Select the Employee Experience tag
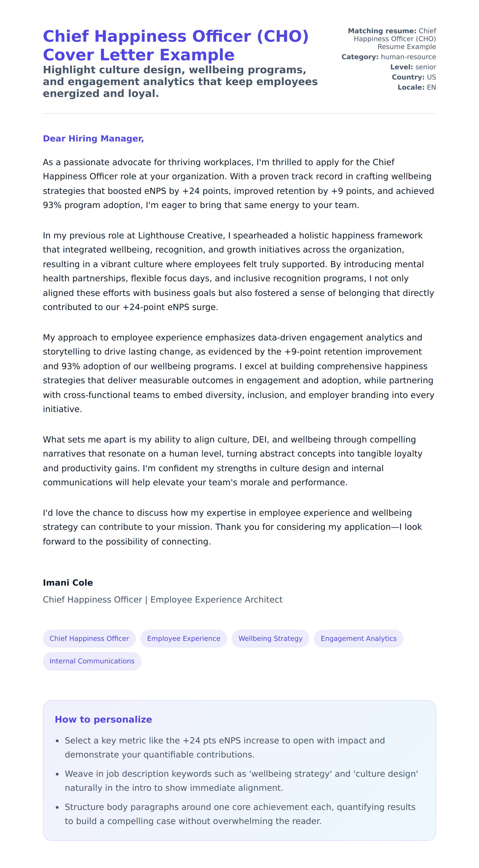The width and height of the screenshot is (479, 868). coord(183,638)
